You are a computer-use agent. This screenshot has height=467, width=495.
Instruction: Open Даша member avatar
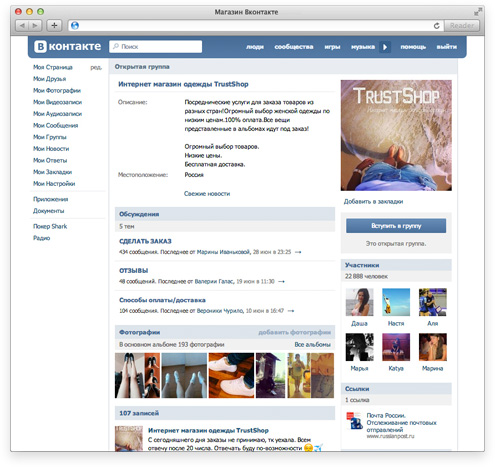pyautogui.click(x=359, y=302)
